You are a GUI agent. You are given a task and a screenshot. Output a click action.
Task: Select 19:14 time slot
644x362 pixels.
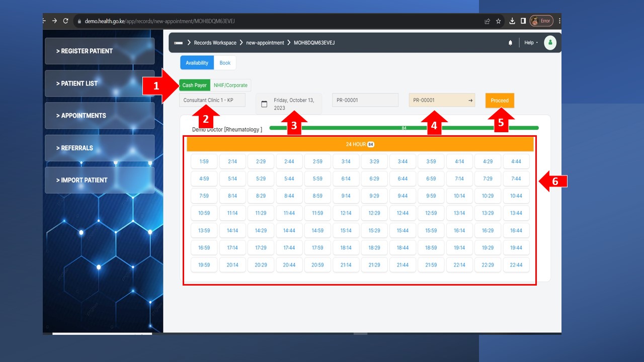click(x=459, y=247)
